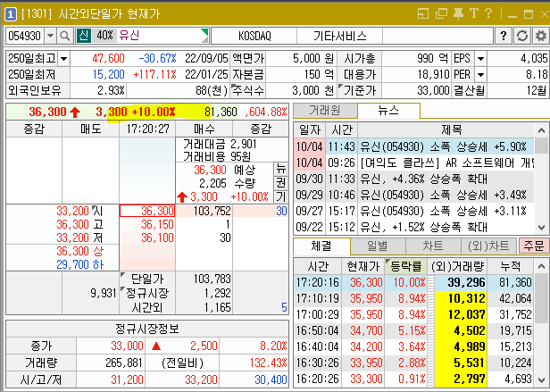Click the 정규시장 label in order book
This screenshot has height=392, width=550.
[x=147, y=293]
